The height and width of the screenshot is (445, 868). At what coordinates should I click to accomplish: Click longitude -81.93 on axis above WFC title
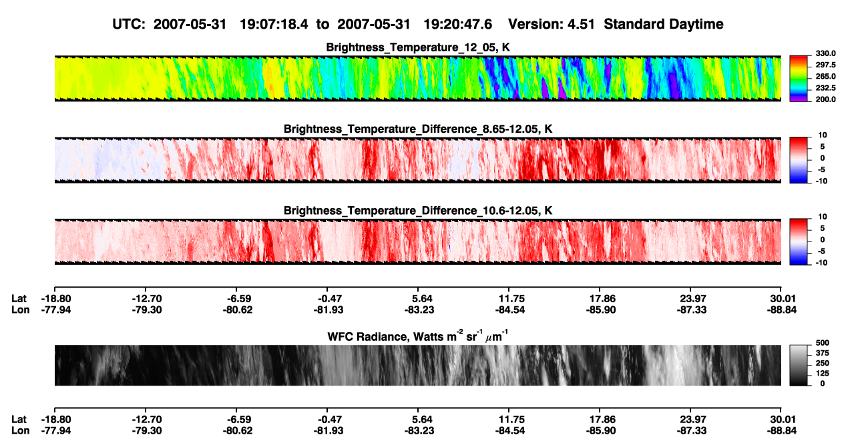tap(327, 310)
